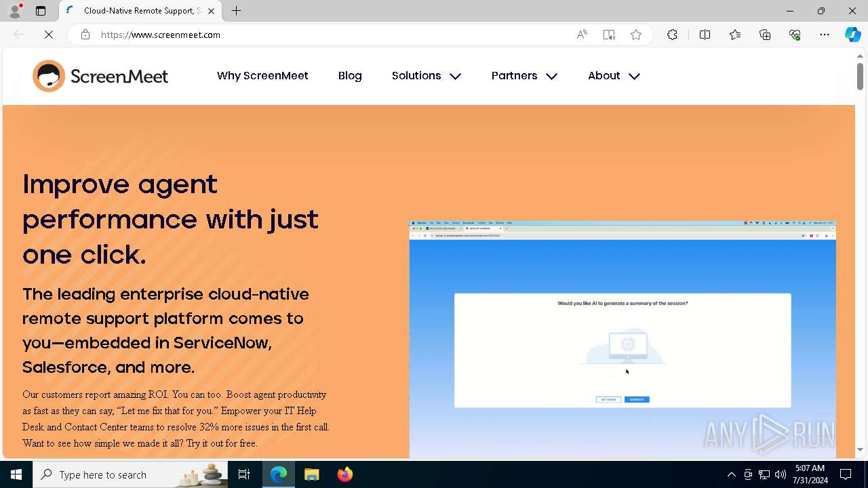868x488 pixels.
Task: Open Task View on the taskbar
Action: pos(244,474)
